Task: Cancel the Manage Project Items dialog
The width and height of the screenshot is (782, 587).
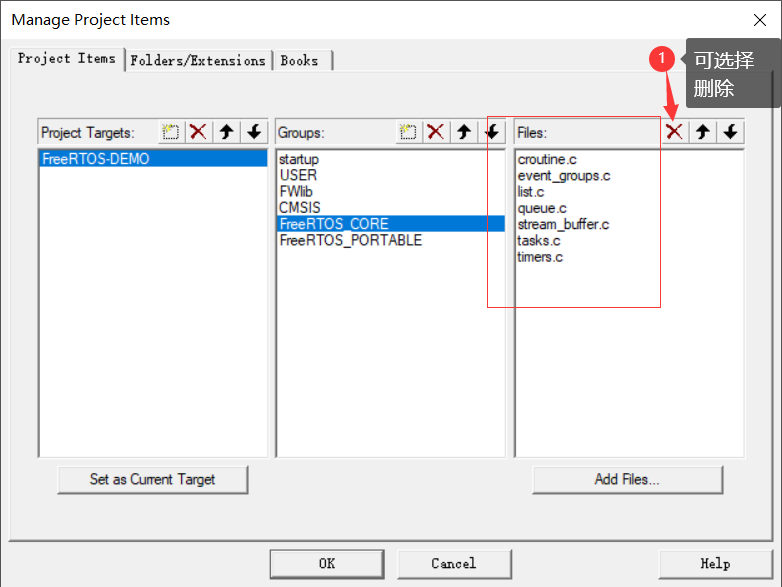Action: point(454,564)
